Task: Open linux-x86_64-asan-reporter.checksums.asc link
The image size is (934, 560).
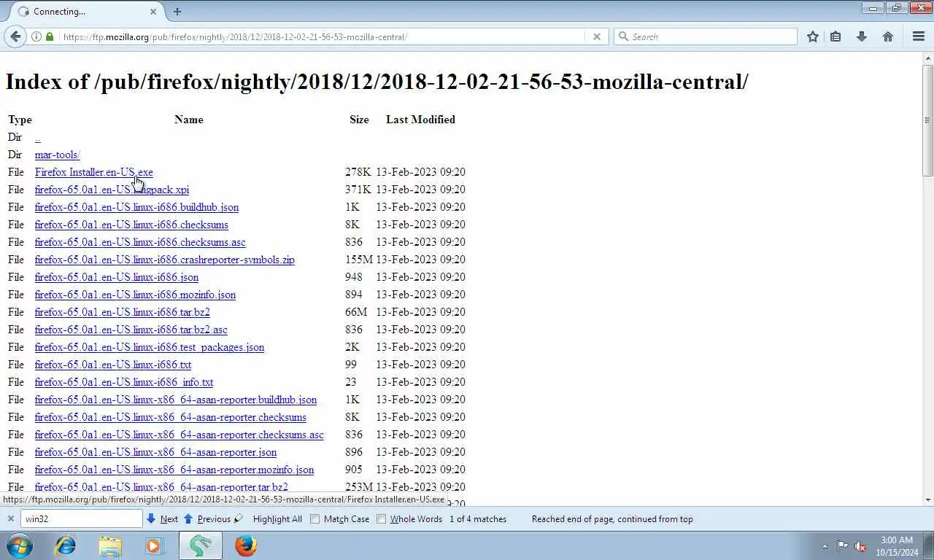Action: [179, 435]
